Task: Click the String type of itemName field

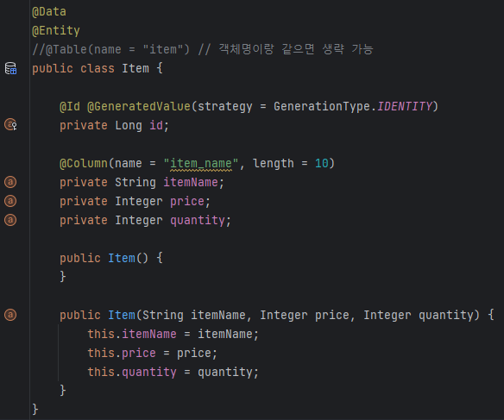Action: click(x=135, y=182)
